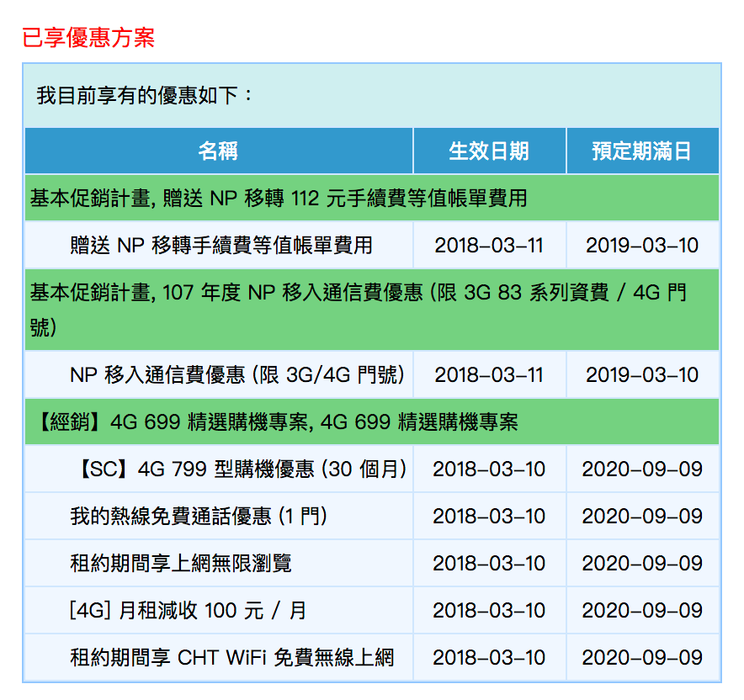744x700 pixels.
Task: Click 【SC】4G 799 型購機優惠 (30 個月) cell
Action: 219,469
